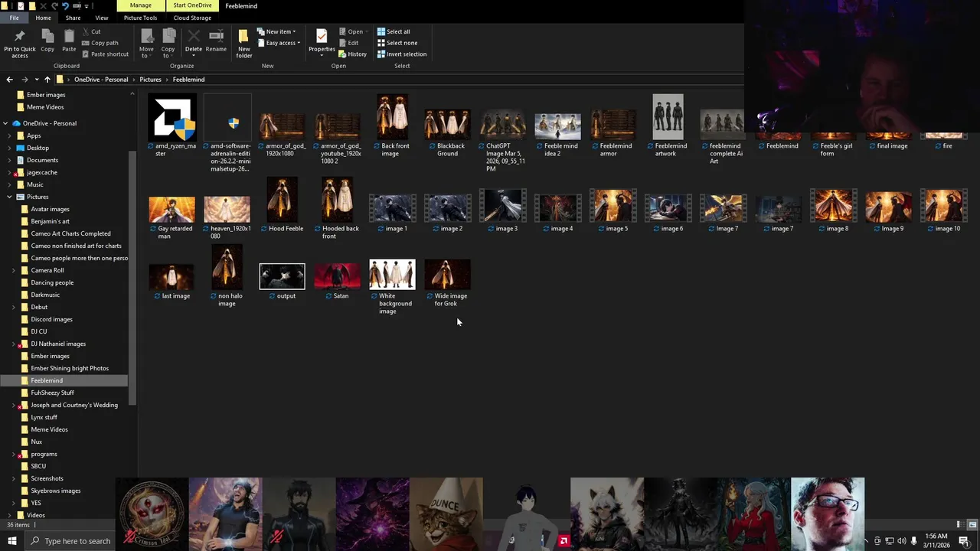980x551 pixels.
Task: Open the Picture Tools tab
Action: [x=140, y=18]
